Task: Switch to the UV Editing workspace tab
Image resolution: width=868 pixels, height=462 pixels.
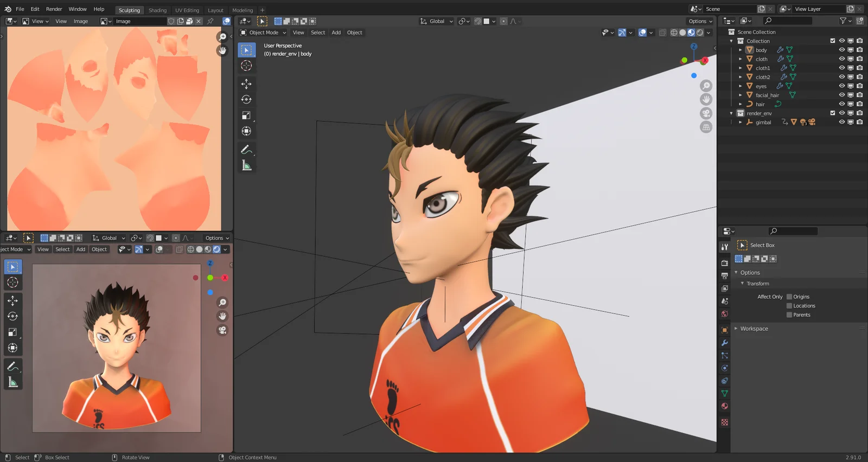Action: point(187,10)
